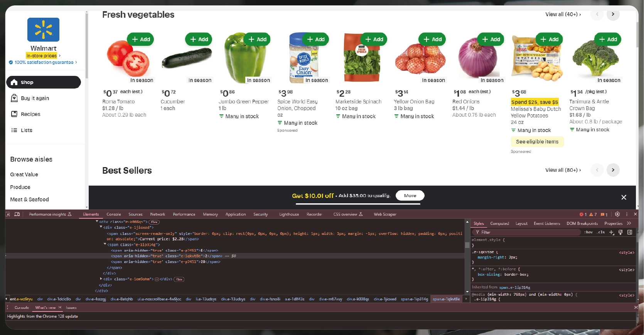Select span.e-1ip314g breadcrumb
The image size is (644, 335).
pos(414,299)
